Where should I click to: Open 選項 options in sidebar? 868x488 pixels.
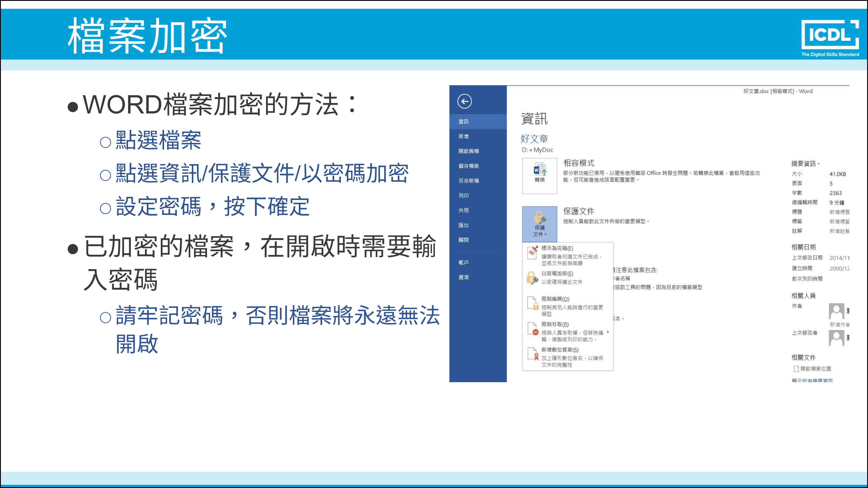pos(464,278)
